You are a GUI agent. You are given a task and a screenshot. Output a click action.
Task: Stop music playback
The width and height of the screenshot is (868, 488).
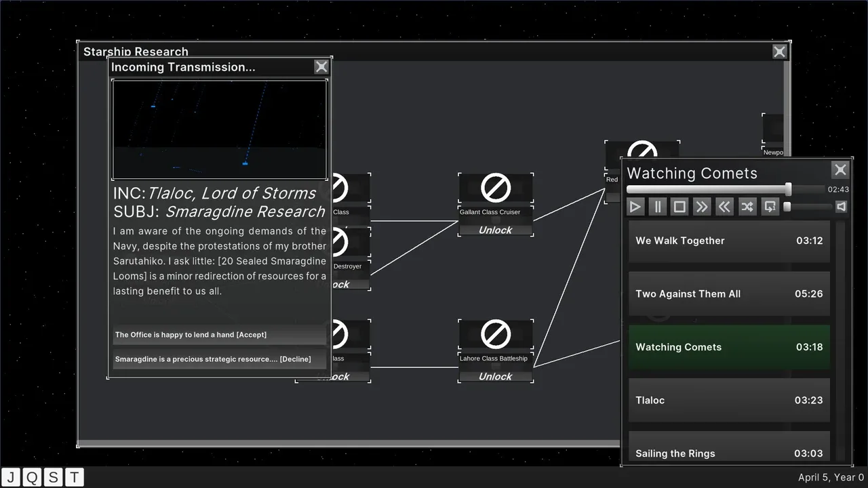(x=679, y=207)
